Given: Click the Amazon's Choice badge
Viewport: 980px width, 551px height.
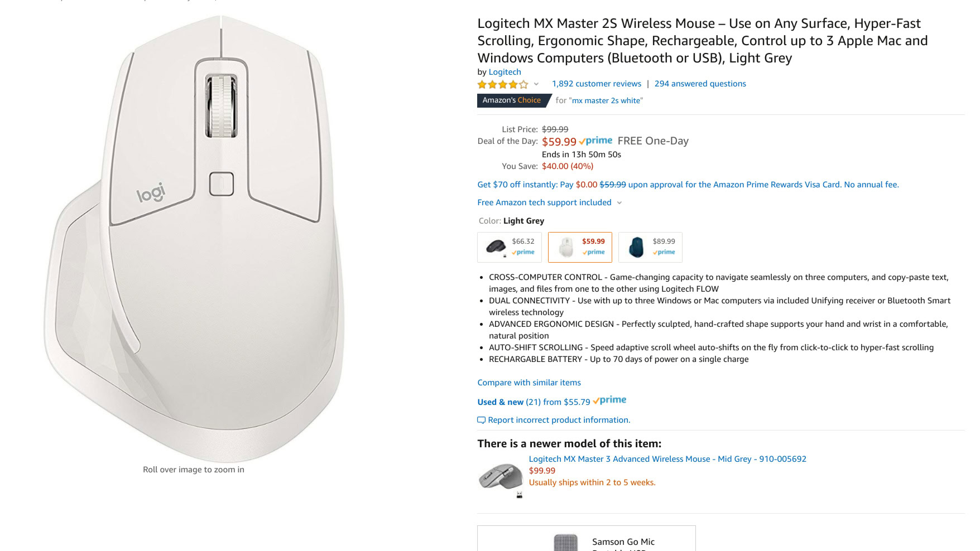Looking at the screenshot, I should pyautogui.click(x=511, y=100).
